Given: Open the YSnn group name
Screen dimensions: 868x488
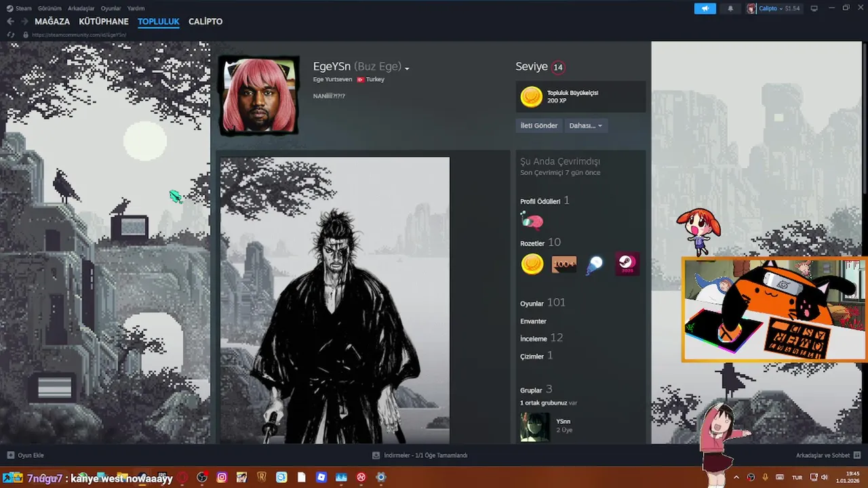Looking at the screenshot, I should point(563,422).
